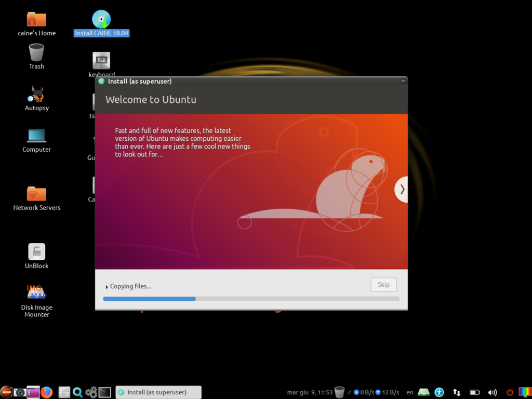This screenshot has height=399, width=532.
Task: Switch keyboard layout via the en indicator
Action: [x=409, y=392]
